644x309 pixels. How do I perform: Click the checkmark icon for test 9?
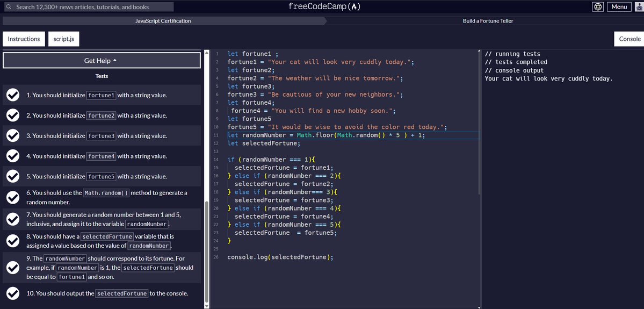point(13,268)
